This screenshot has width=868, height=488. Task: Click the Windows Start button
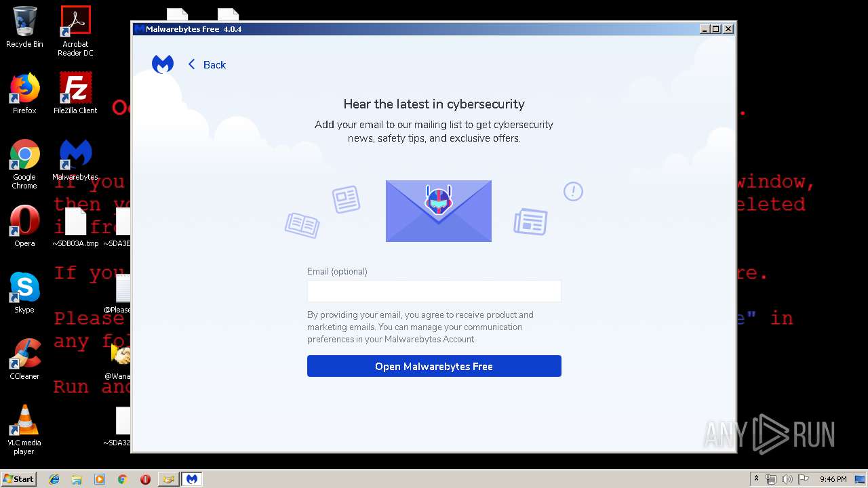[19, 479]
